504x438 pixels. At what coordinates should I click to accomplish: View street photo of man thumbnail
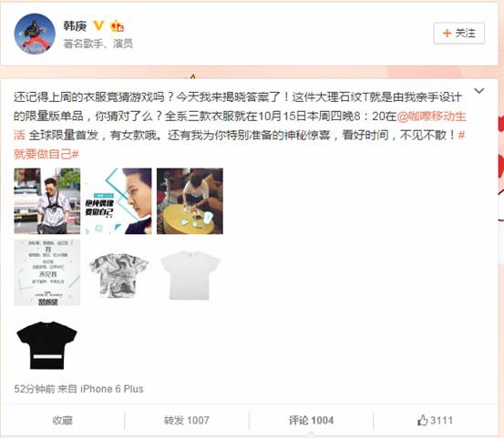[x=47, y=201]
